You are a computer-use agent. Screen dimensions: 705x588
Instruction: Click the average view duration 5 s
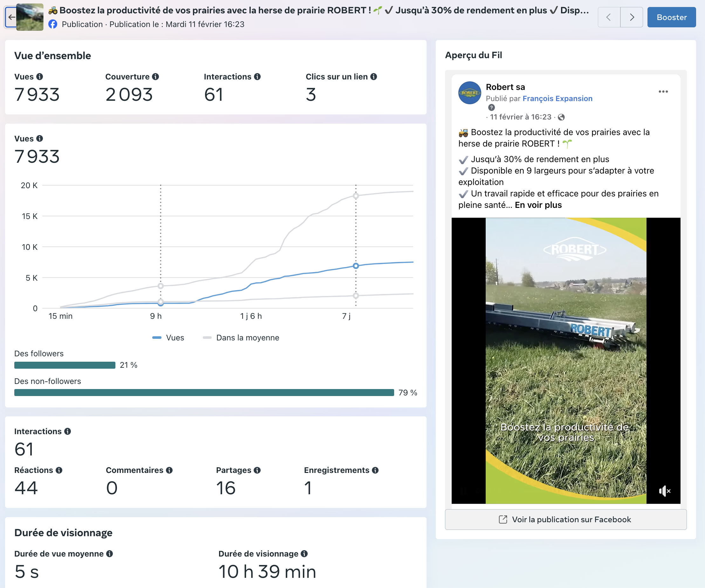pos(26,571)
